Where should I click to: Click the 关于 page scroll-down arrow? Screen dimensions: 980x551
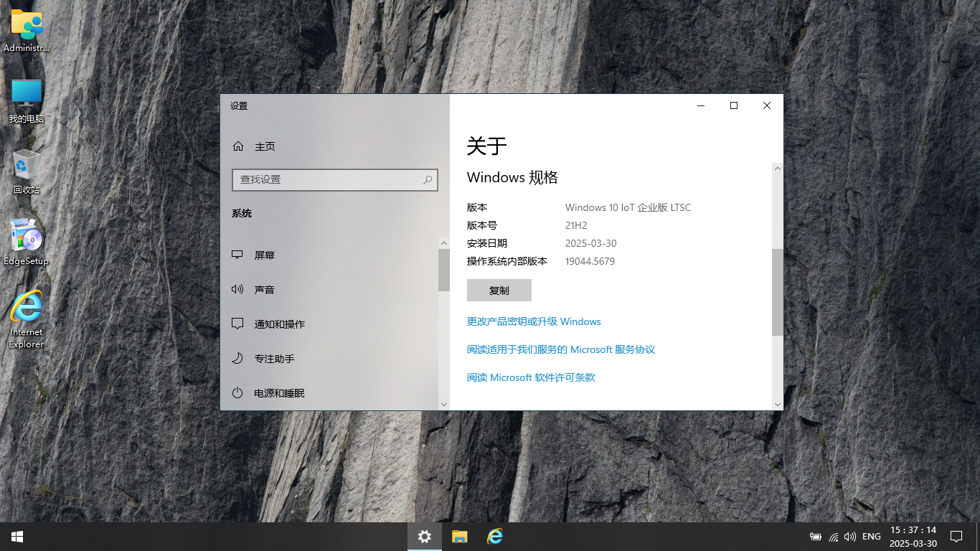pos(778,404)
